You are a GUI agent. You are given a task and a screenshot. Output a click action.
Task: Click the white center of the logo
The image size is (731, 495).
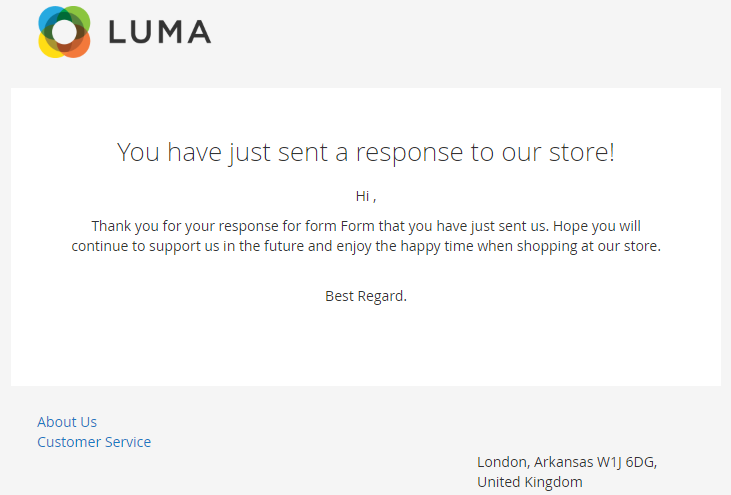point(64,32)
